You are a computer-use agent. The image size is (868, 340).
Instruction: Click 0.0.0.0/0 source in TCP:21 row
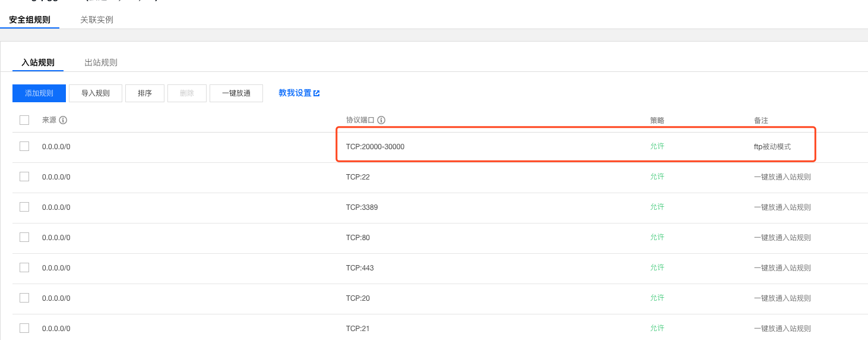(56, 328)
